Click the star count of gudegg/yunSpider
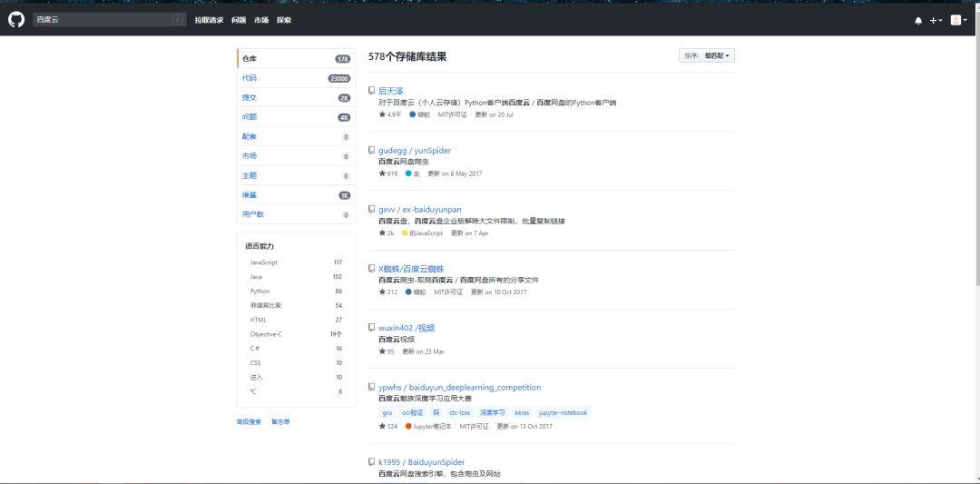 click(x=388, y=173)
